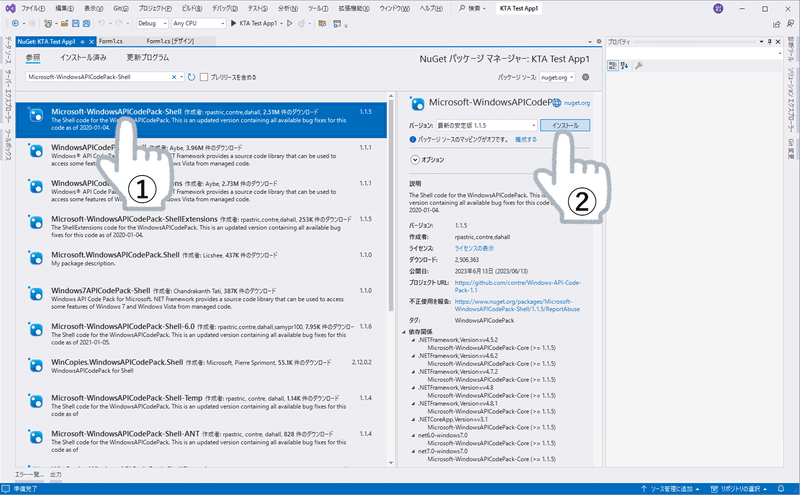This screenshot has height=495, width=800.
Task: Click the refresh icon next to search box
Action: (x=191, y=77)
